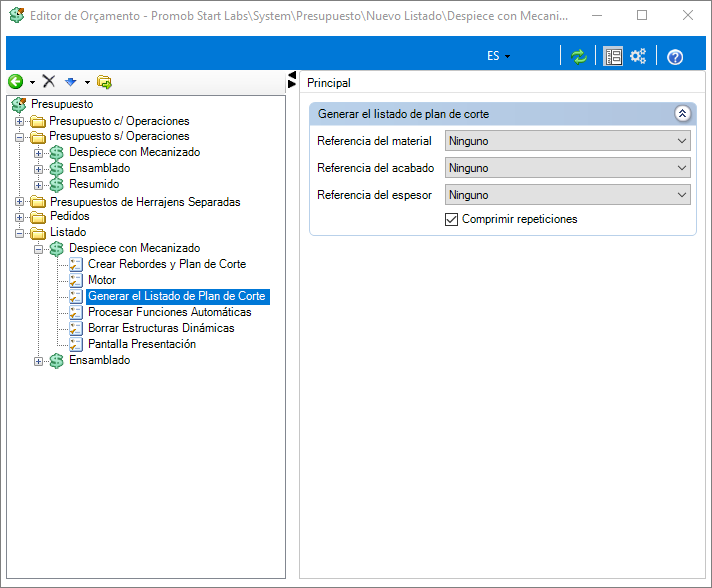The image size is (712, 588).
Task: Close the Editor de Orçamento window
Action: tap(688, 15)
